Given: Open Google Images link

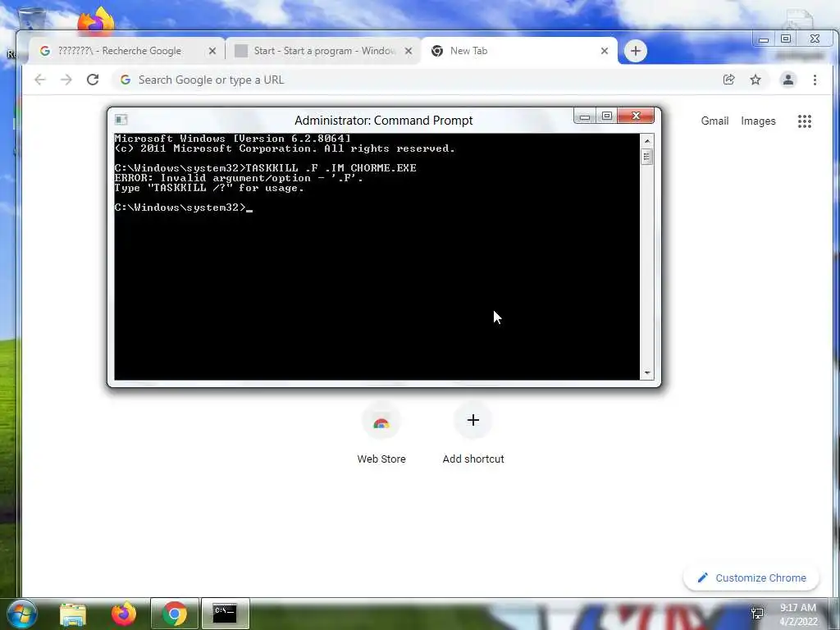Looking at the screenshot, I should [x=758, y=121].
